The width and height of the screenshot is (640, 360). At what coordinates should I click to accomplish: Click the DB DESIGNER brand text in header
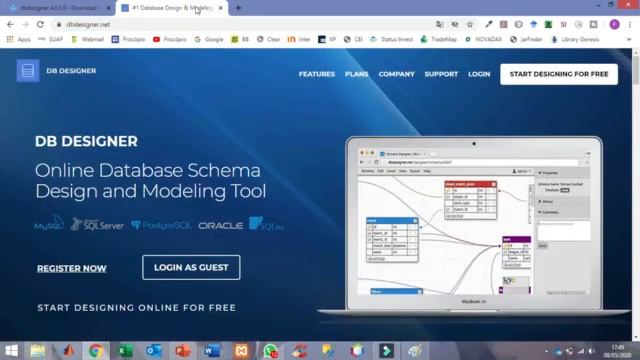tap(71, 71)
